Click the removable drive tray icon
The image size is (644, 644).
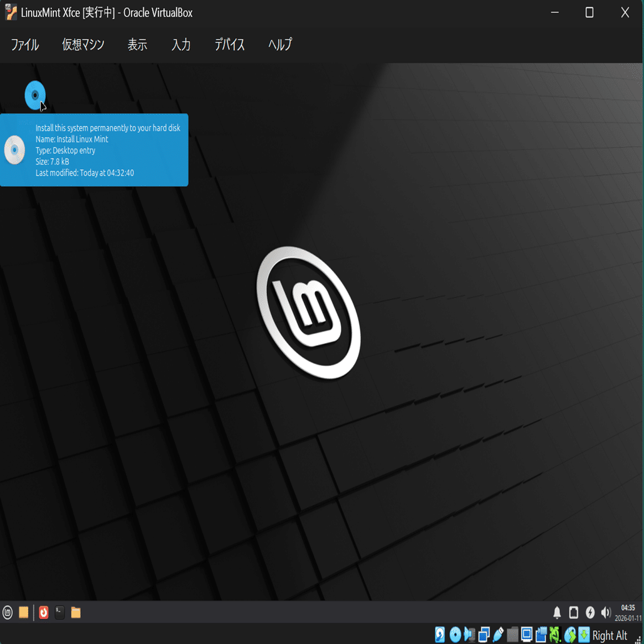573,613
